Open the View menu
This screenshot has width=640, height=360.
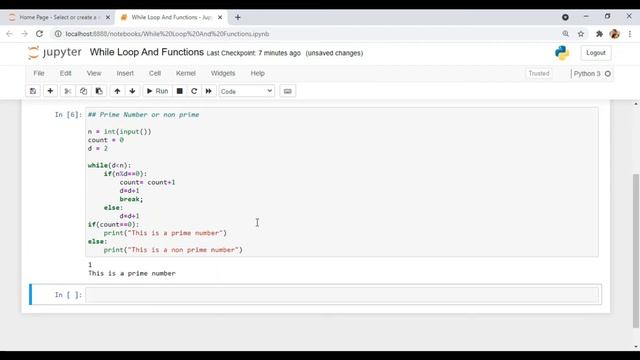pos(93,73)
